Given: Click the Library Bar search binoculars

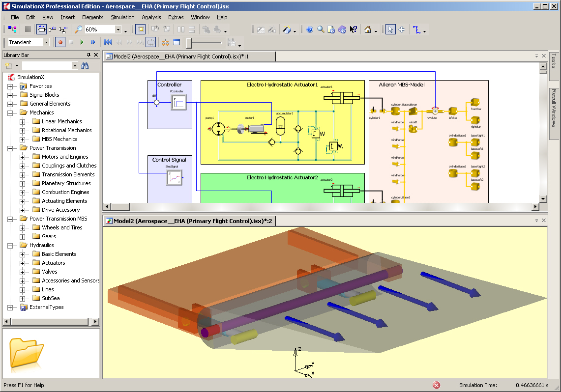Looking at the screenshot, I should point(85,65).
